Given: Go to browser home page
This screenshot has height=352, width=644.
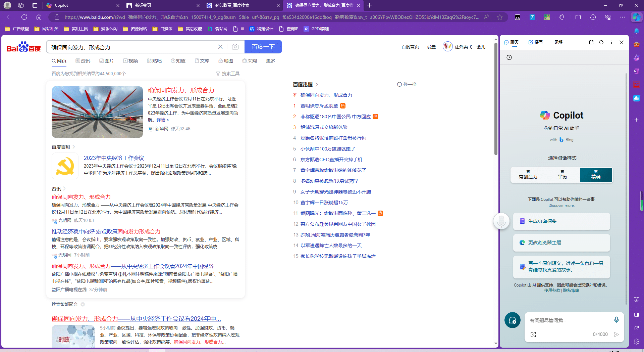Looking at the screenshot, I should click(x=39, y=17).
